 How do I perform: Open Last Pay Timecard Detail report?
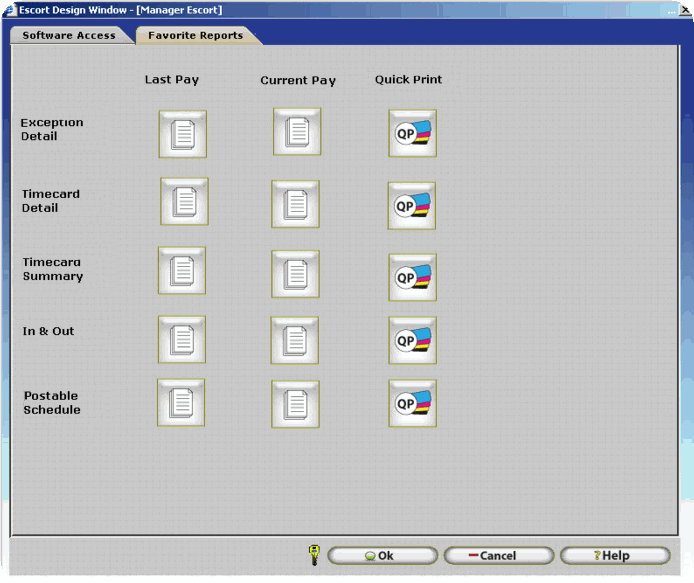[184, 202]
